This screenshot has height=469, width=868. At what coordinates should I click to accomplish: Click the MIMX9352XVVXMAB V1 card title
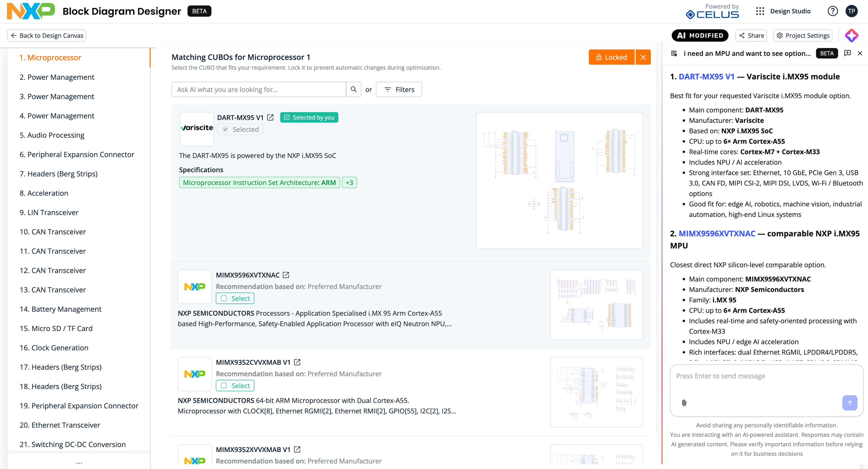[x=253, y=449]
